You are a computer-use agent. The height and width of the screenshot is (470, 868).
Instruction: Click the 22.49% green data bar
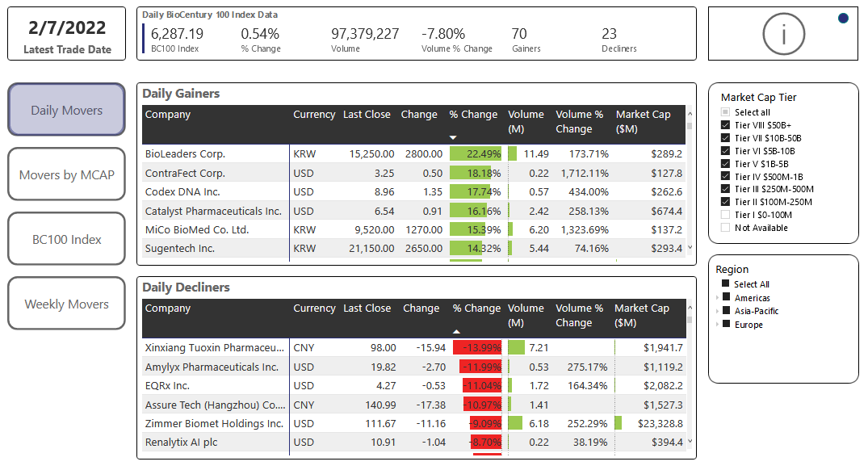475,154
